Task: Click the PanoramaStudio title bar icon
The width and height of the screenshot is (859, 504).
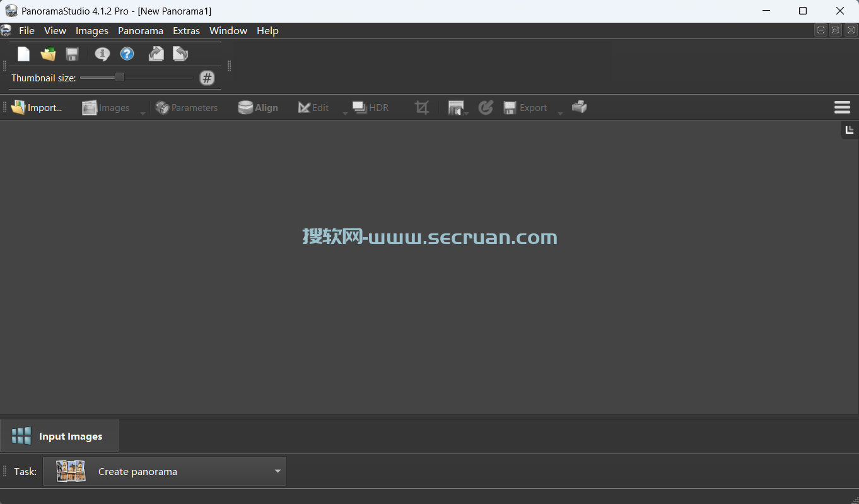Action: pos(11,11)
